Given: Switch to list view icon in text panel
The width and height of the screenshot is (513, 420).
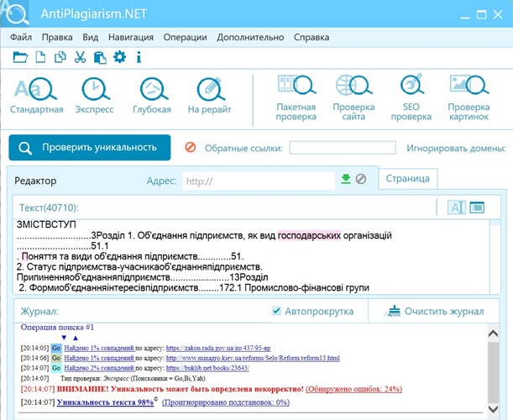Looking at the screenshot, I should pyautogui.click(x=477, y=207).
